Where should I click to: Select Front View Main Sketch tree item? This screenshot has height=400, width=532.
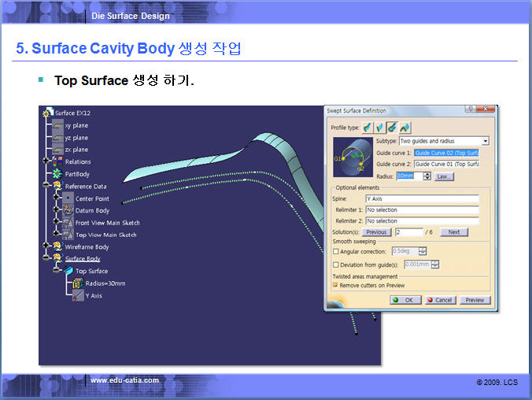click(105, 223)
